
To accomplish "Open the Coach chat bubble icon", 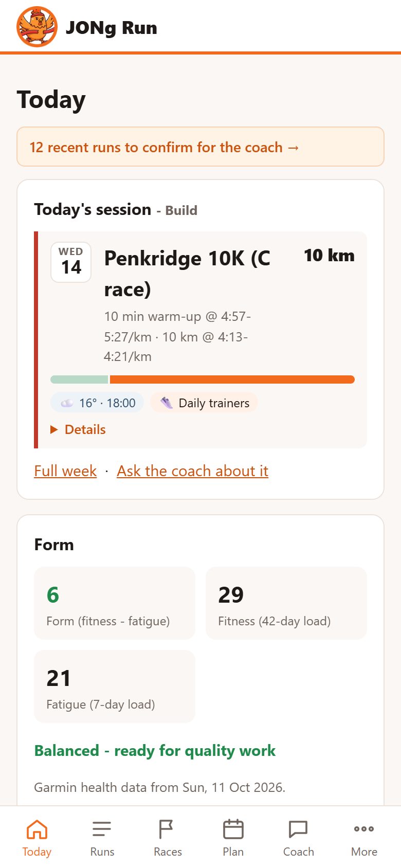I will pyautogui.click(x=298, y=829).
